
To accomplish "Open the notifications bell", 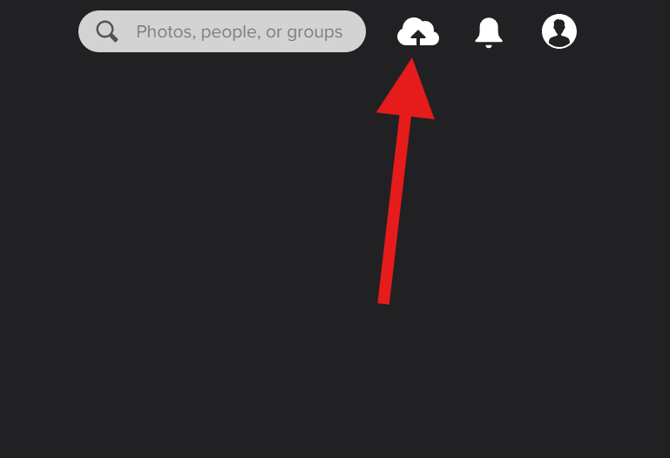I will (x=489, y=32).
